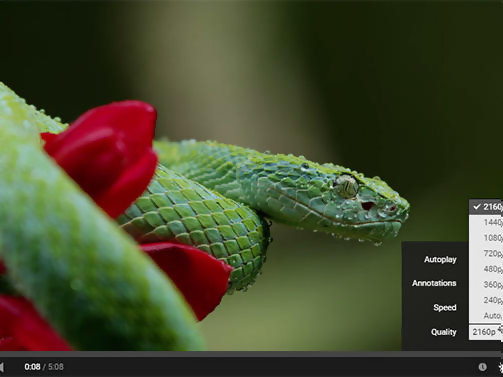The width and height of the screenshot is (503, 377).
Task: Seek to the middle of progress bar
Action: coord(251,354)
